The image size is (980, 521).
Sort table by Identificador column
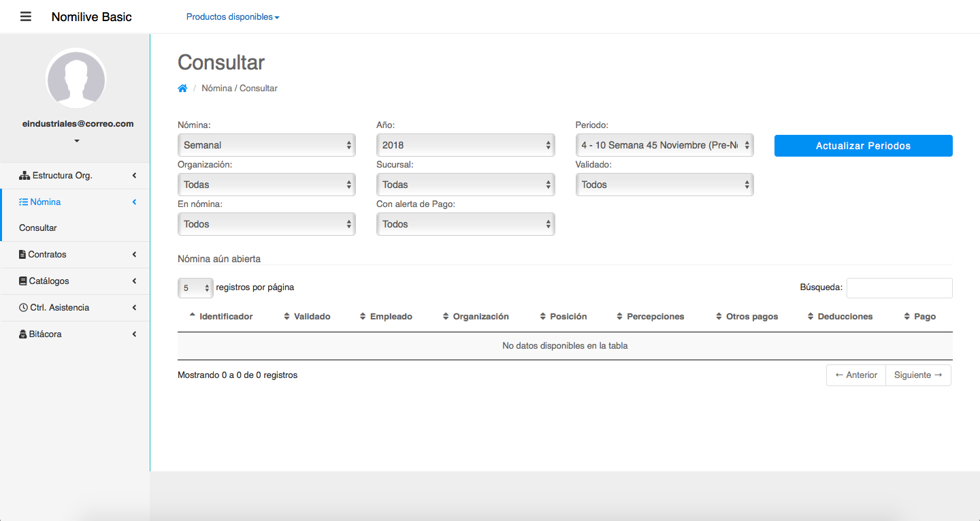225,317
